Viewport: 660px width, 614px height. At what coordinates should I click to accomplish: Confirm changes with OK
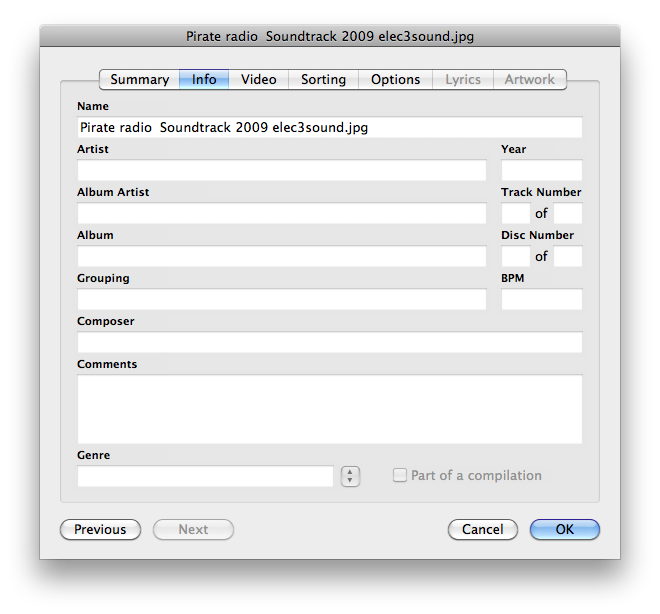tap(564, 529)
